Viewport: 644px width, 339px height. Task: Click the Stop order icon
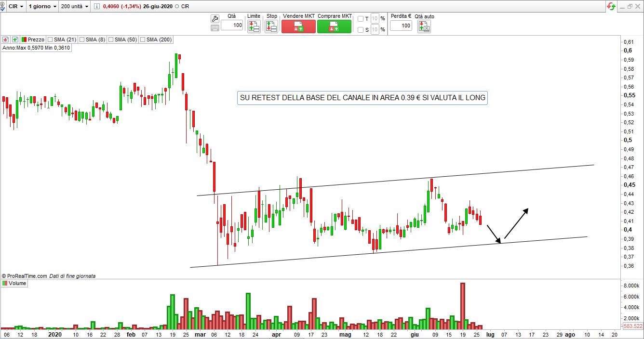[x=271, y=26]
